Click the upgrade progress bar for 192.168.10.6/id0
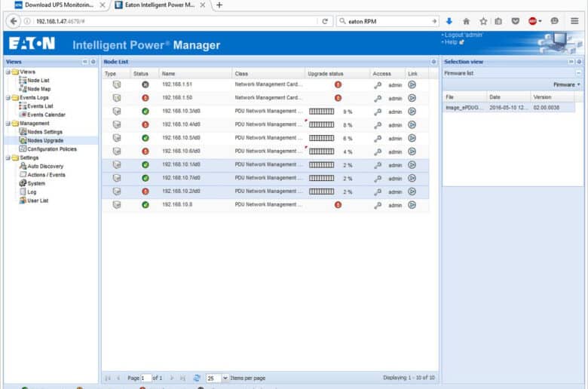588x389 pixels. click(321, 152)
